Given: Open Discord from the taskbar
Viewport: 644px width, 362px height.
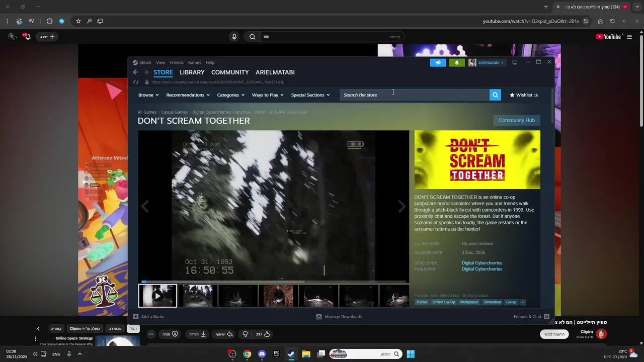Looking at the screenshot, I should click(262, 354).
